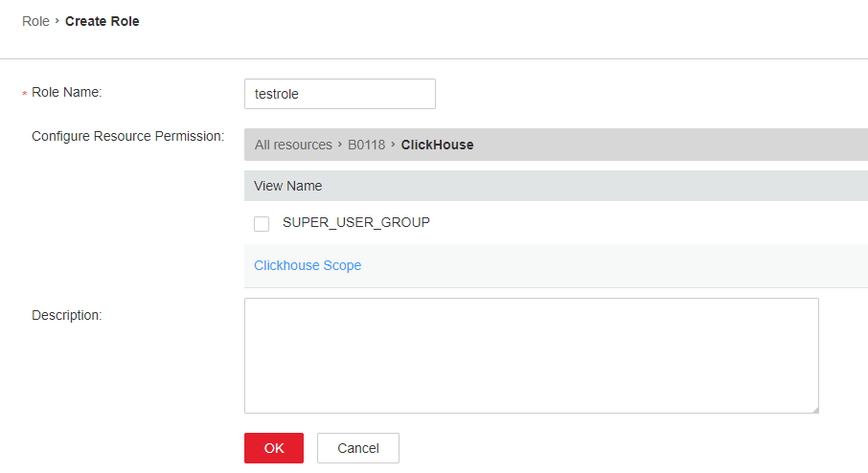Screen dimensions: 868x473
Task: Cancel the role creation
Action: (358, 448)
